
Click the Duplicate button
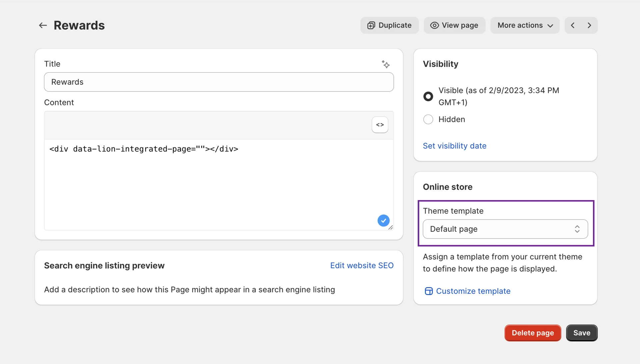[389, 25]
